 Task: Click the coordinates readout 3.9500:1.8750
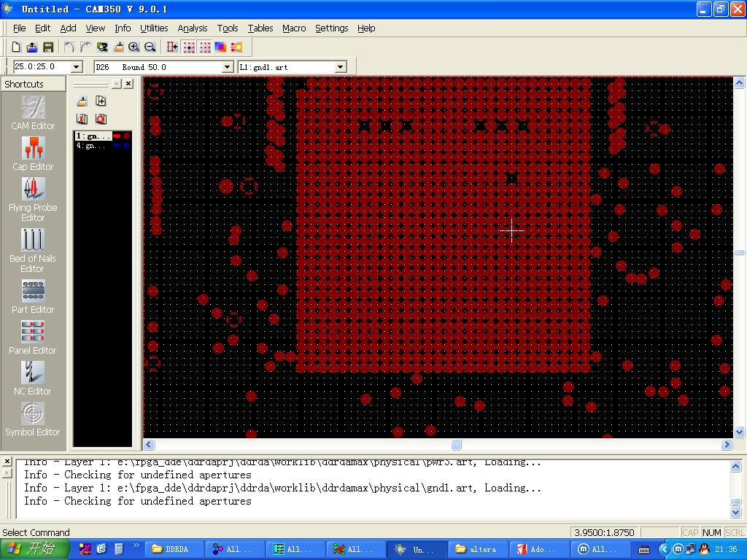(604, 532)
